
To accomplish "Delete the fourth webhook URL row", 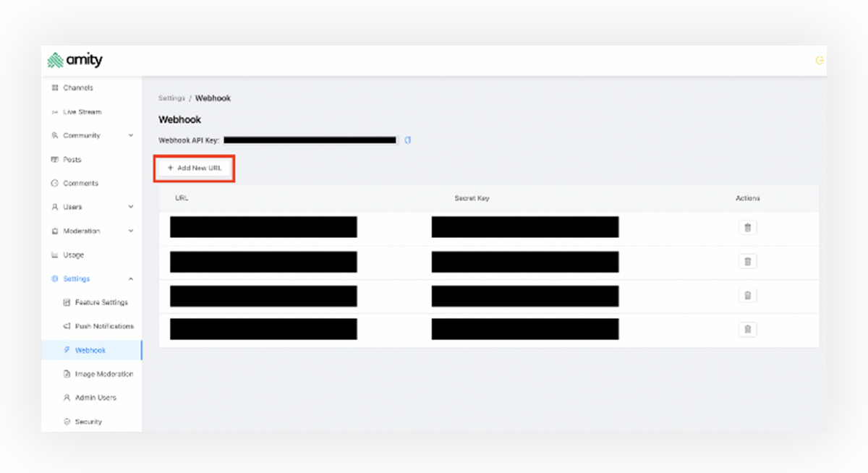I will (748, 329).
